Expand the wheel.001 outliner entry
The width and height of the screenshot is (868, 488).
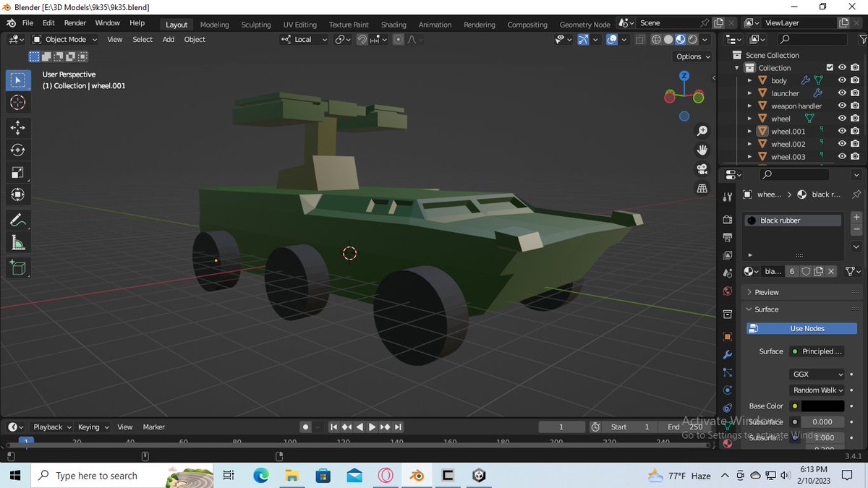749,131
